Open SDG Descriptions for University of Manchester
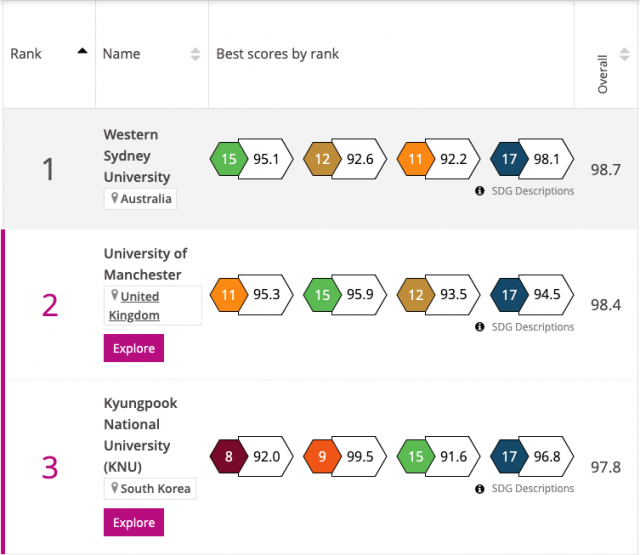Screen dimensions: 640x555 531,327
